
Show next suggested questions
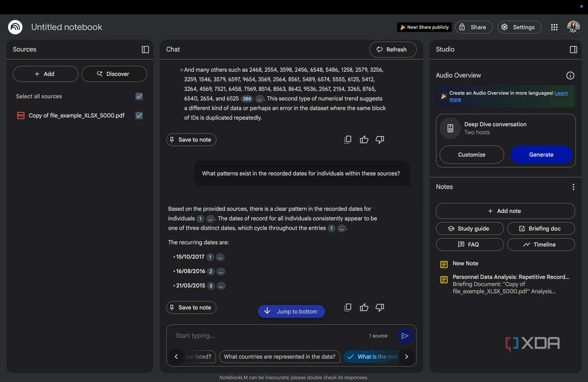pos(406,357)
